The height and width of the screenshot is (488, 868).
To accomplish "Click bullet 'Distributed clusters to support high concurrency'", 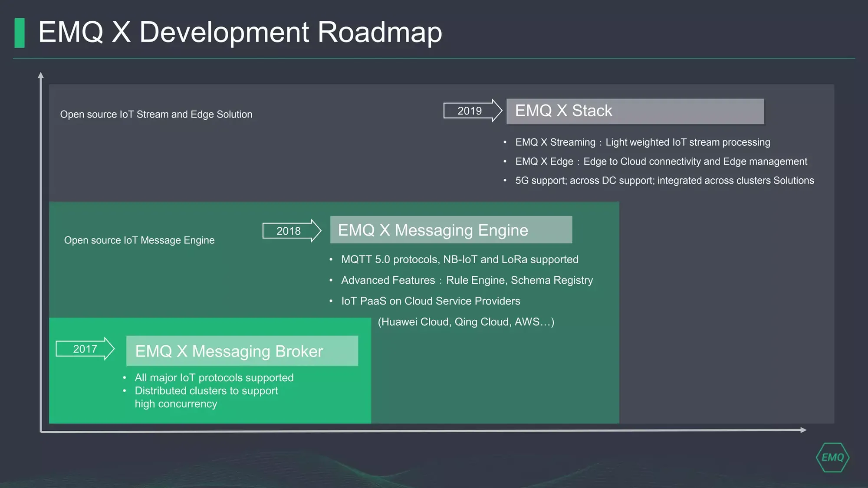I will tap(206, 397).
